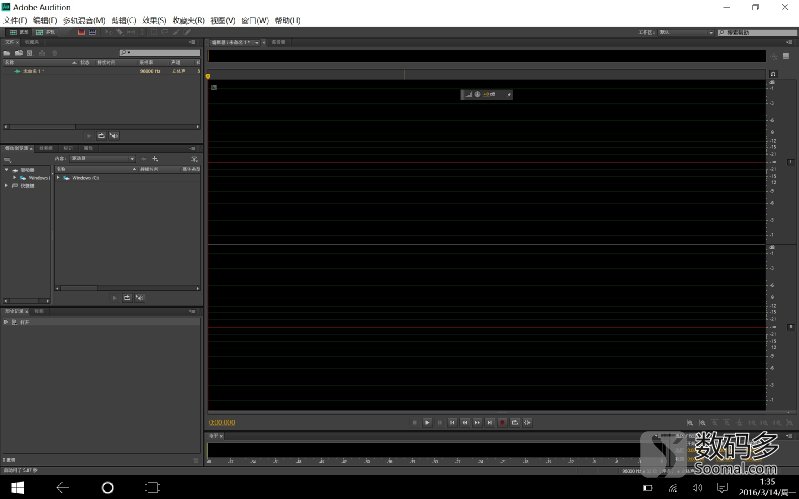Toggle loop button in the Media Browser panel
The width and height of the screenshot is (799, 499).
[x=127, y=298]
